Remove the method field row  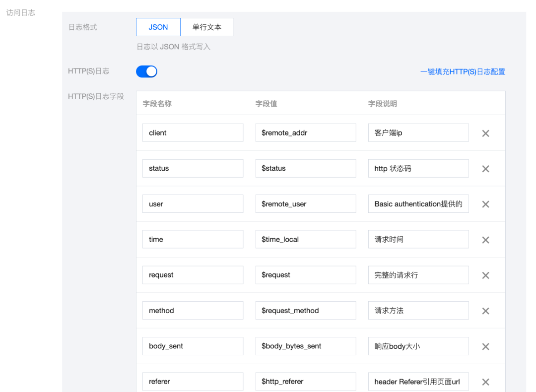[x=485, y=311]
